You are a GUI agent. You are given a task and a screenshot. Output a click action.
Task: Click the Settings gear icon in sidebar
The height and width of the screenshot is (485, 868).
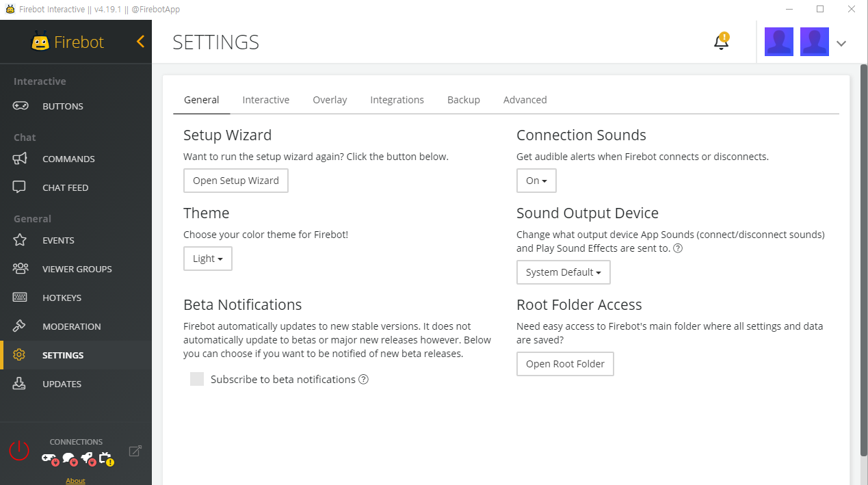point(19,355)
